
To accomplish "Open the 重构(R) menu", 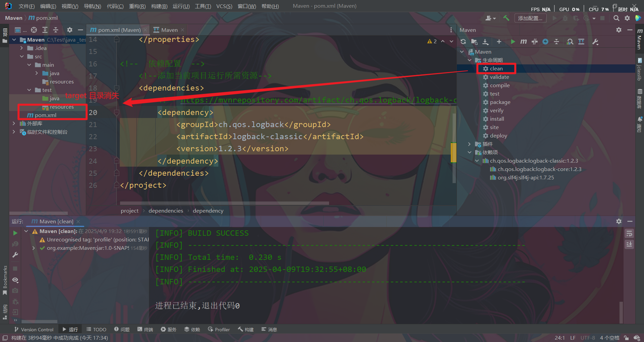I will (137, 6).
